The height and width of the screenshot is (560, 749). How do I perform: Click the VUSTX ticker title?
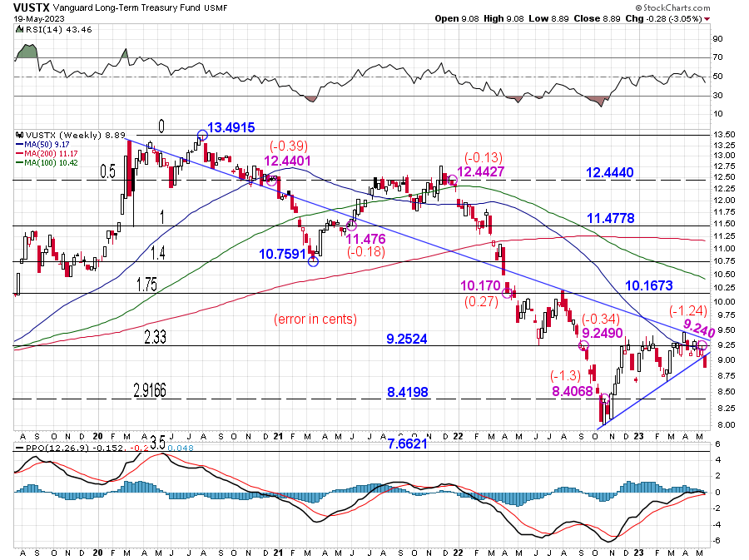tap(31, 7)
